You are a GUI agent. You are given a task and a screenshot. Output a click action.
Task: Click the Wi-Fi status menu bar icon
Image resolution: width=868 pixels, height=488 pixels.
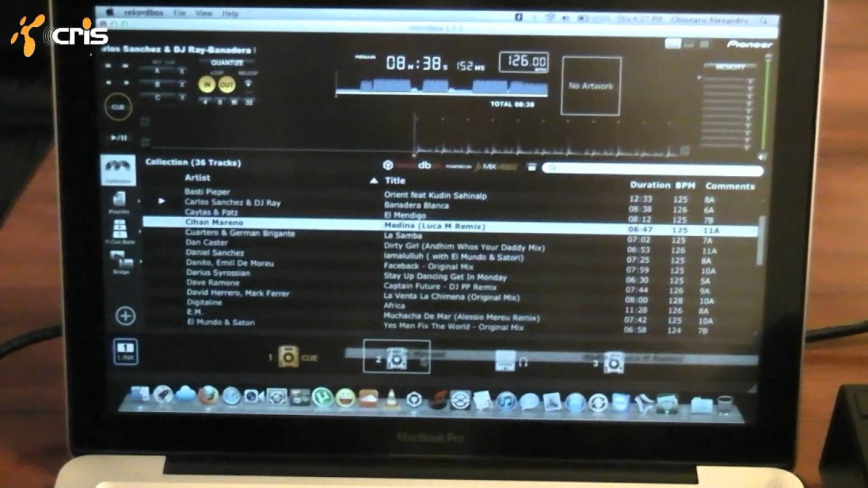coord(549,17)
